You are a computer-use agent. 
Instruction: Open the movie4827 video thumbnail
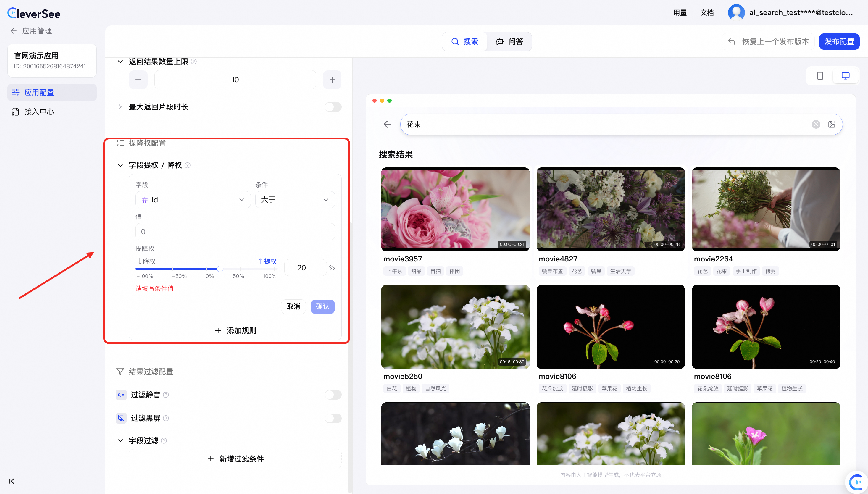click(x=610, y=209)
